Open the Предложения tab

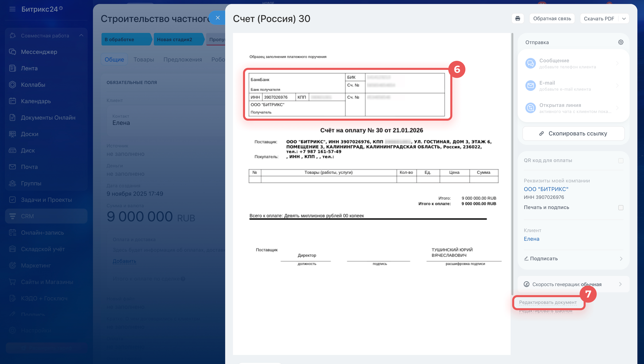point(183,59)
